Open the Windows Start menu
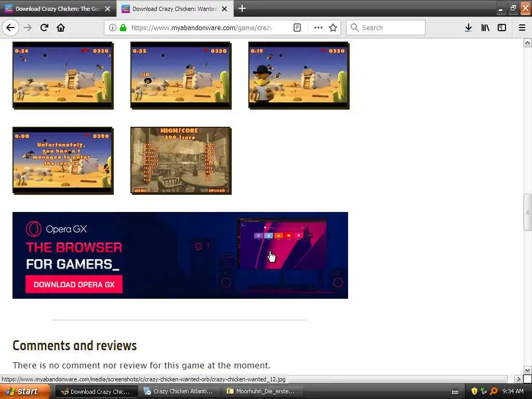Screen dimensions: 532x399 (x=25, y=391)
